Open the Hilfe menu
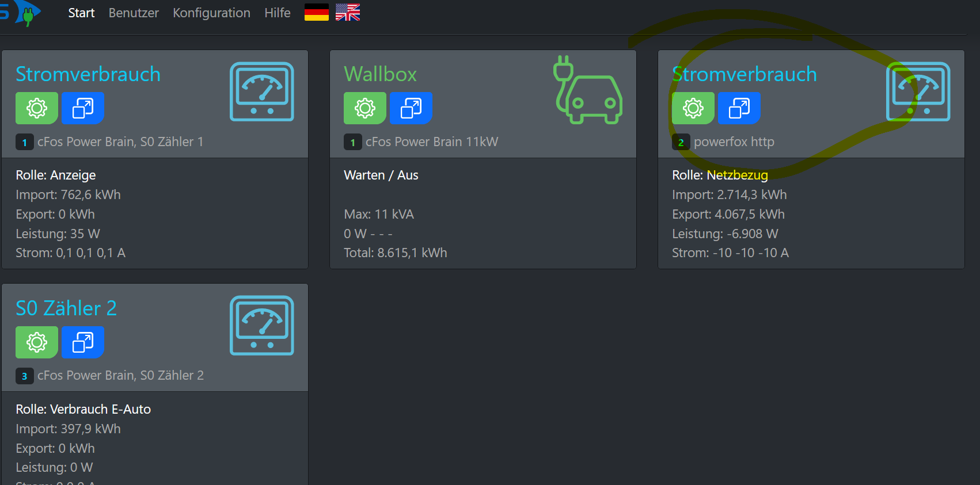Viewport: 980px width, 485px height. (x=278, y=13)
